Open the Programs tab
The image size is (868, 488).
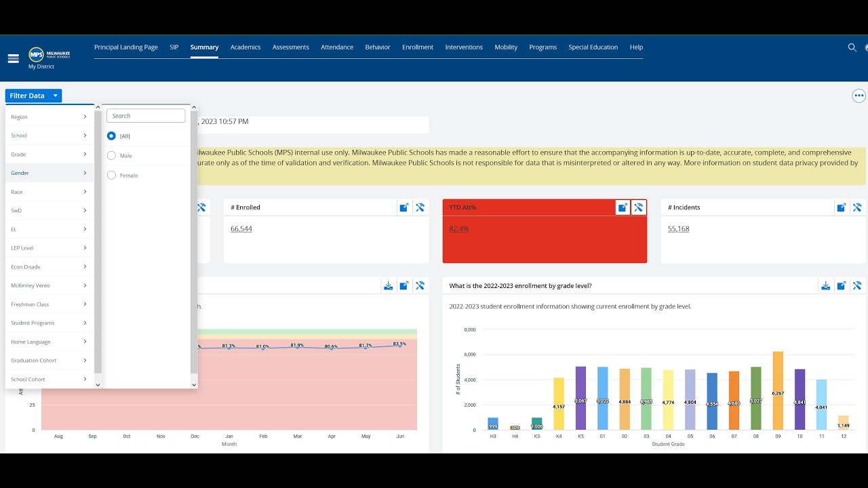pos(543,47)
